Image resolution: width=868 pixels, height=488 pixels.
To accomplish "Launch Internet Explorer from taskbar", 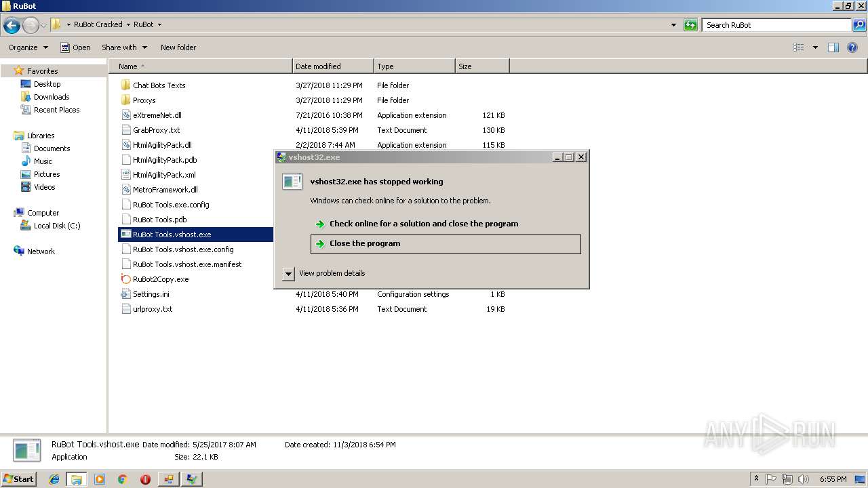I will (54, 479).
